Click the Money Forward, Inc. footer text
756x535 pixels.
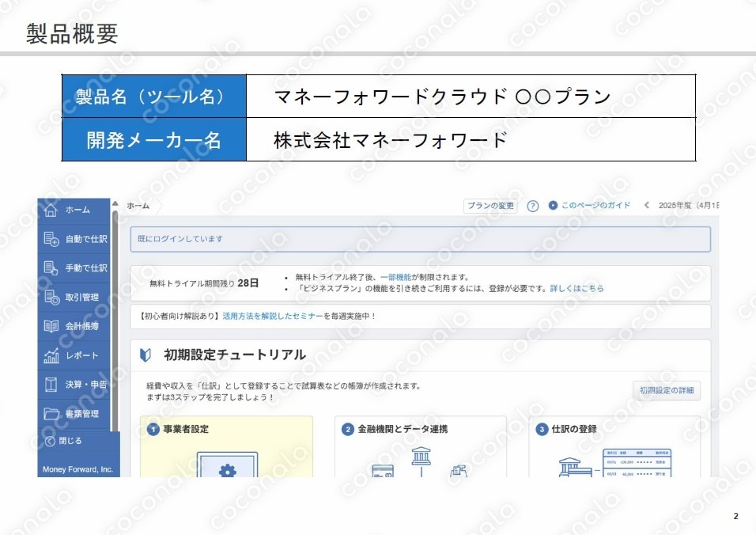(77, 469)
